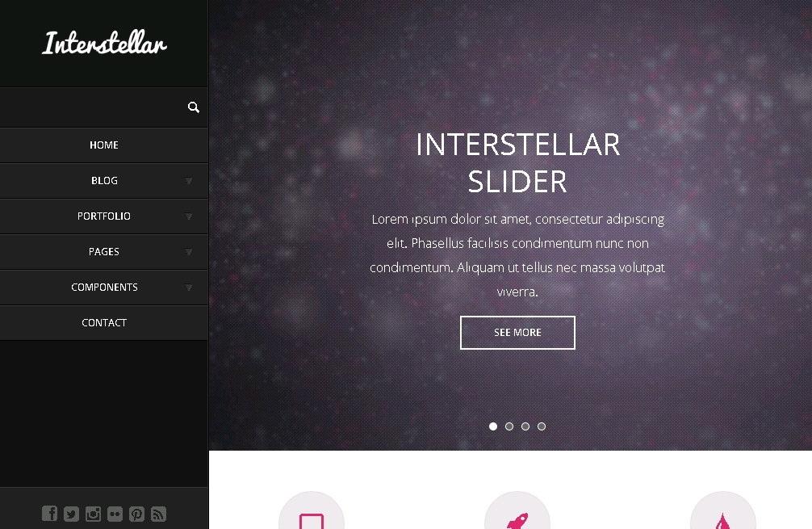The height and width of the screenshot is (529, 812).
Task: Open the Pinterest social icon
Action: point(136,514)
